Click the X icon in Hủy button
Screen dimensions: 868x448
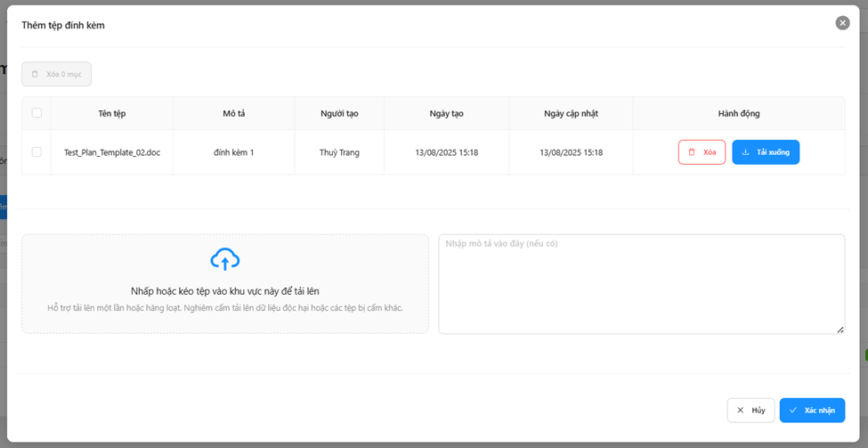(x=740, y=411)
